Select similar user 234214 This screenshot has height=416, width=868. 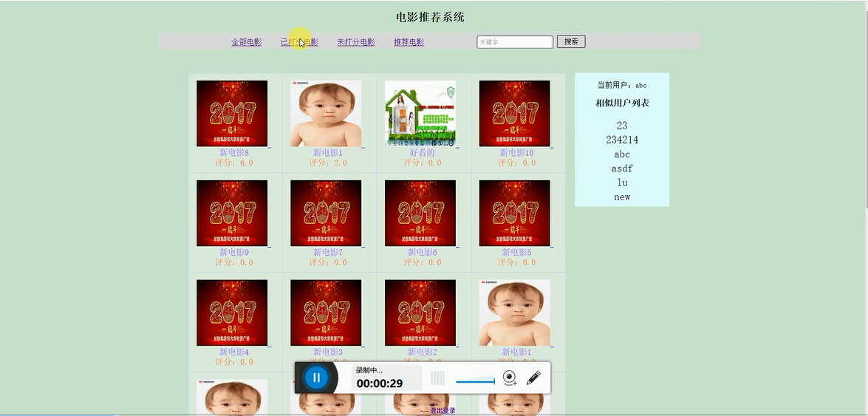tap(622, 140)
